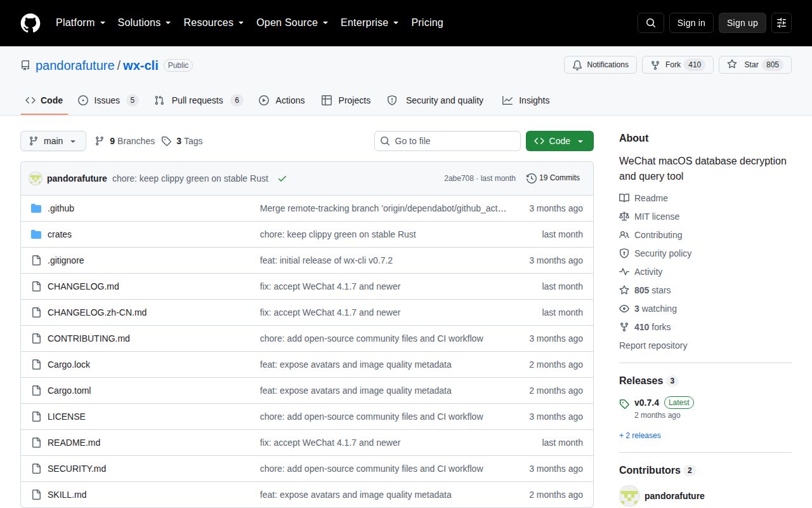812x508 pixels.
Task: Open the crates folder
Action: (60, 234)
